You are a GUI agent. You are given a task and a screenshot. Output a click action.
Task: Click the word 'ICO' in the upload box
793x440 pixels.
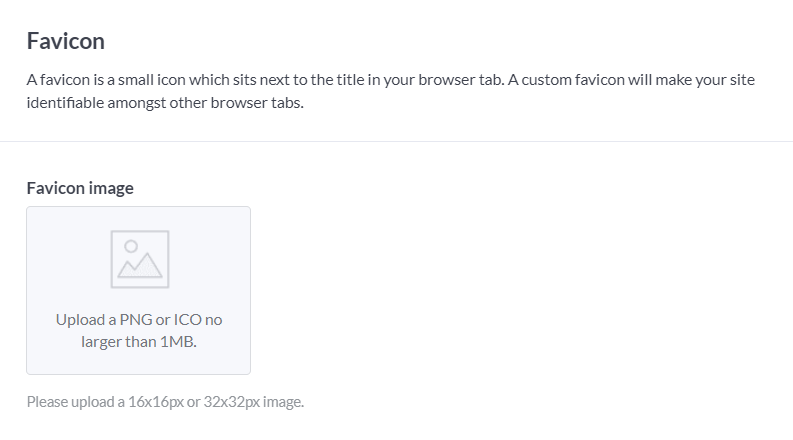188,320
